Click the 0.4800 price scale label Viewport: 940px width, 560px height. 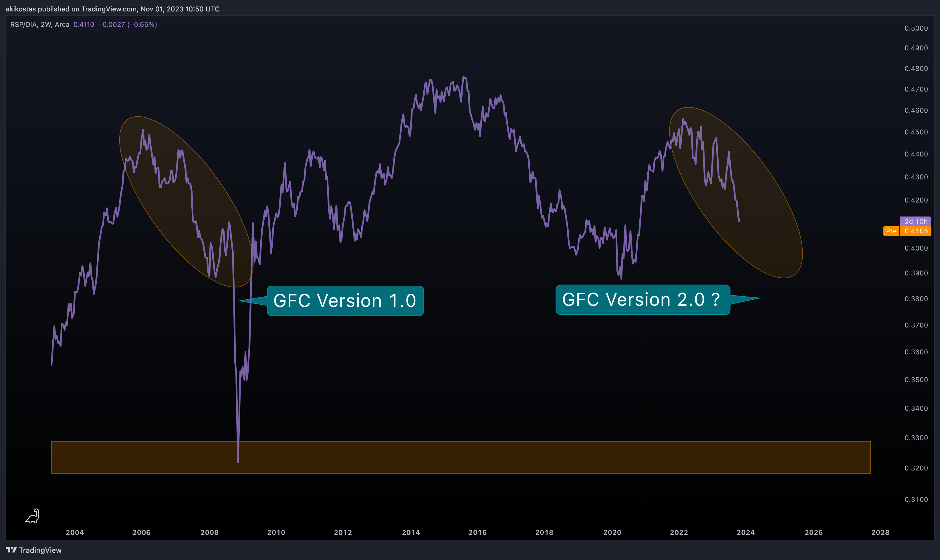(916, 69)
